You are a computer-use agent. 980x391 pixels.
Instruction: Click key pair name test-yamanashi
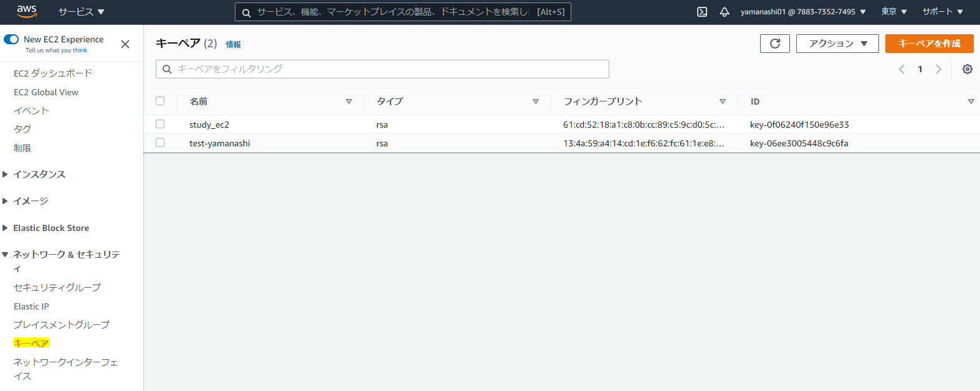point(220,143)
